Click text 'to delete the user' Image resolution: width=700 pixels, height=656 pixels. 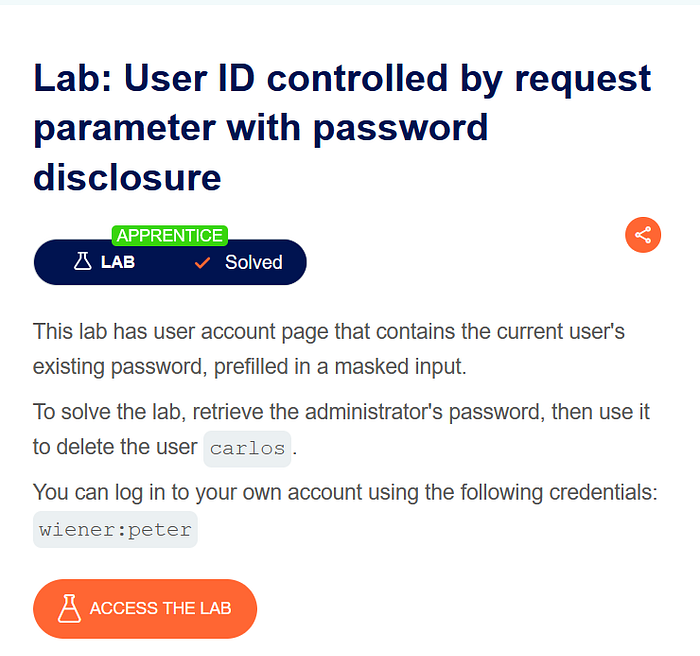[x=115, y=447]
